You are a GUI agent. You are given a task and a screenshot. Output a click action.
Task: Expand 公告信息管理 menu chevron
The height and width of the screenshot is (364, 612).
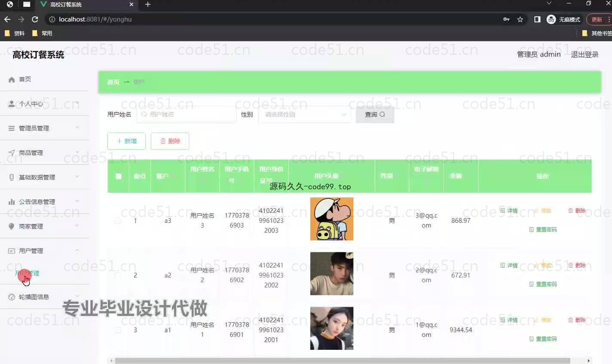point(77,201)
